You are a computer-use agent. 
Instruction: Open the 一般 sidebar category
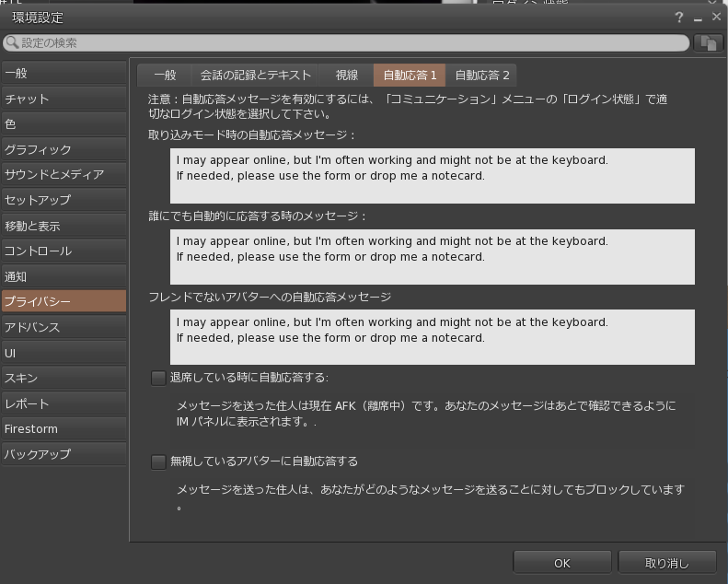[64, 73]
